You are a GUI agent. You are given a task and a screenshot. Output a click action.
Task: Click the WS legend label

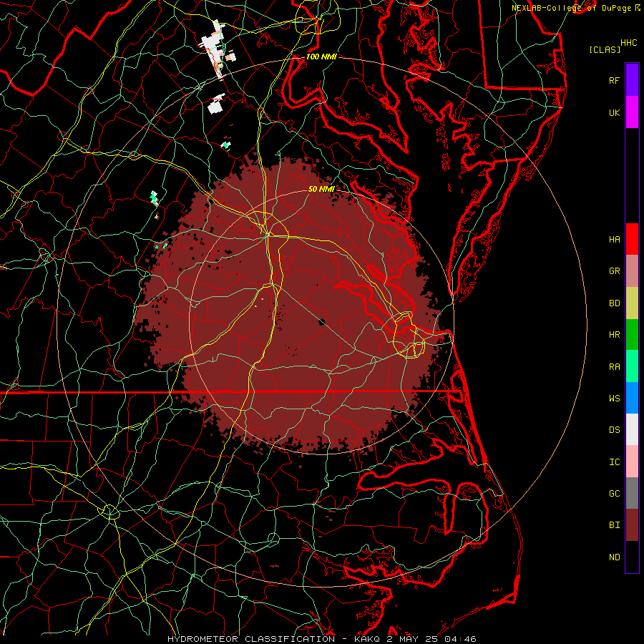(614, 398)
